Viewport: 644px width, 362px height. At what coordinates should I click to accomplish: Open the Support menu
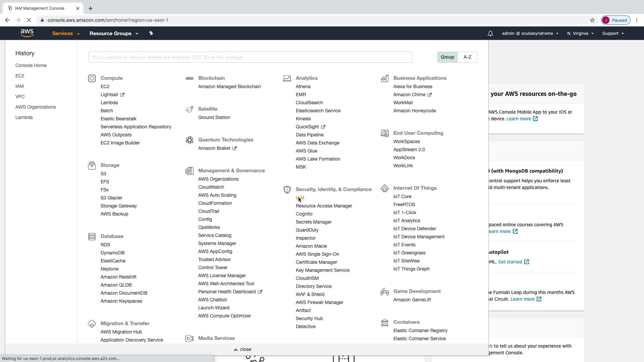click(613, 34)
